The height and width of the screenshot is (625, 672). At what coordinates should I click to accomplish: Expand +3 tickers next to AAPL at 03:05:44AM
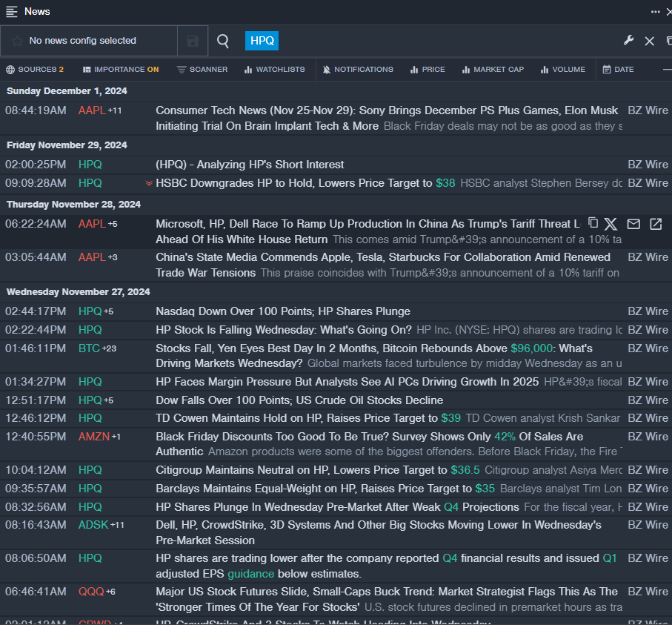[113, 257]
